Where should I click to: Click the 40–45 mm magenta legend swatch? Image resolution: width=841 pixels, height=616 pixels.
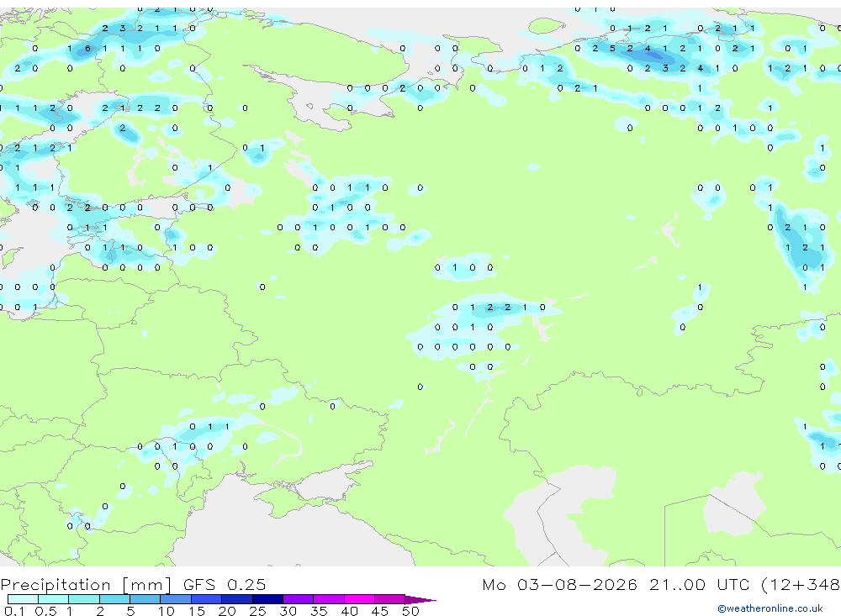[x=359, y=599]
